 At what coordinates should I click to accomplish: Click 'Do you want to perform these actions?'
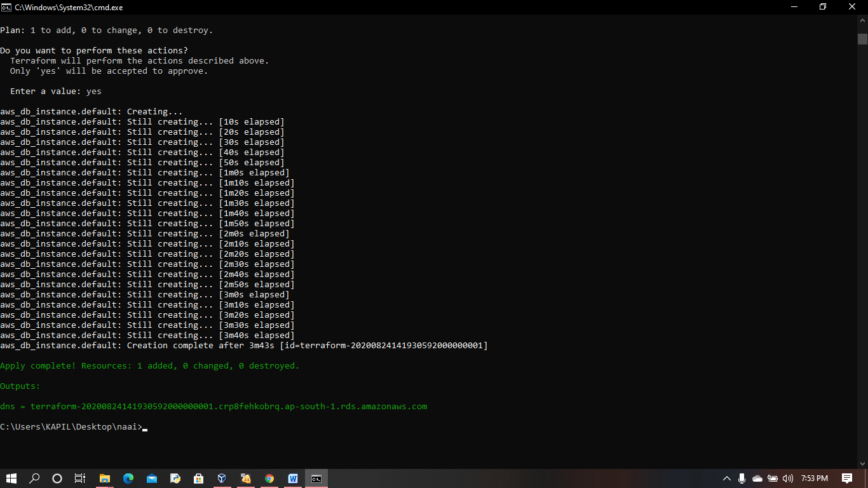point(94,51)
